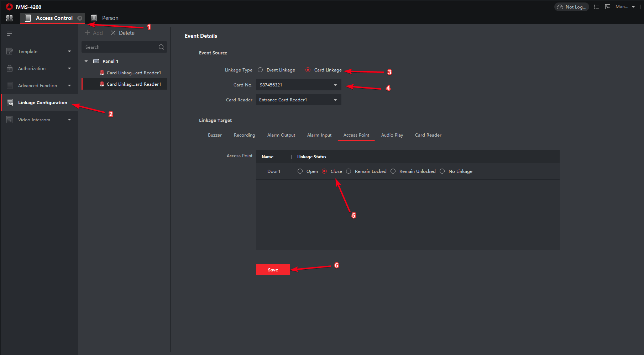Viewport: 644px width, 355px height.
Task: Click the search magnifier icon
Action: [x=161, y=47]
